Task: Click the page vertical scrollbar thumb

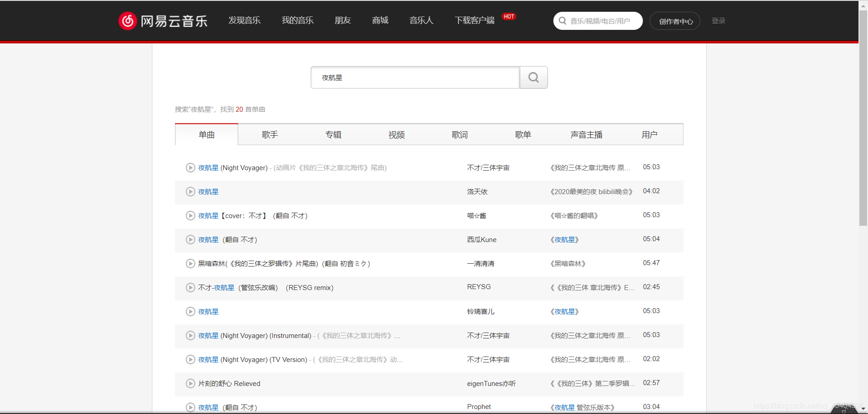Action: tap(863, 118)
